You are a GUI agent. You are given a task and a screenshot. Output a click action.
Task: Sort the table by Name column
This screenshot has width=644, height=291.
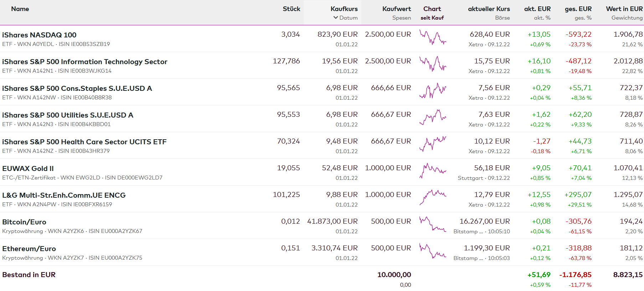20,9
